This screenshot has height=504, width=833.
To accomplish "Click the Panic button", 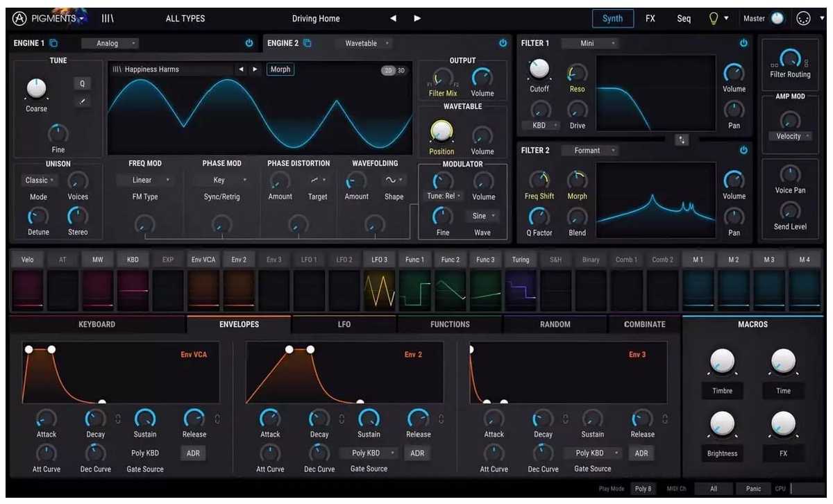I will coord(753,489).
